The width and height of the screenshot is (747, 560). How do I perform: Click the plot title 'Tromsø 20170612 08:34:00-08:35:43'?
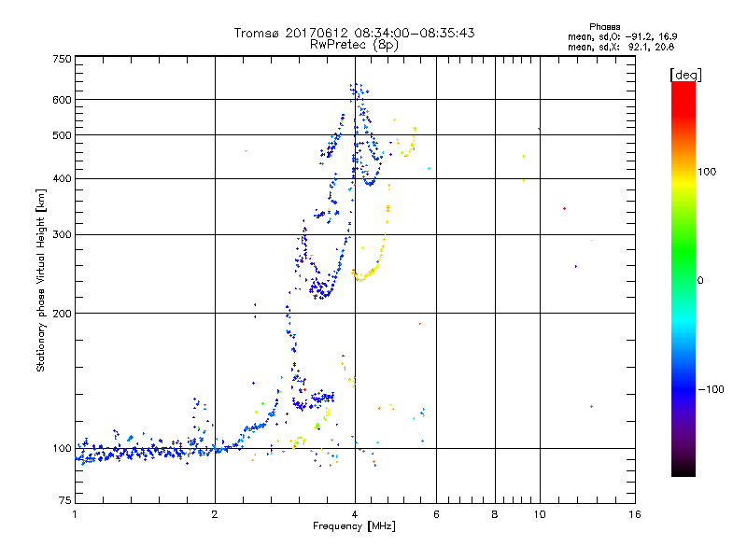point(354,33)
